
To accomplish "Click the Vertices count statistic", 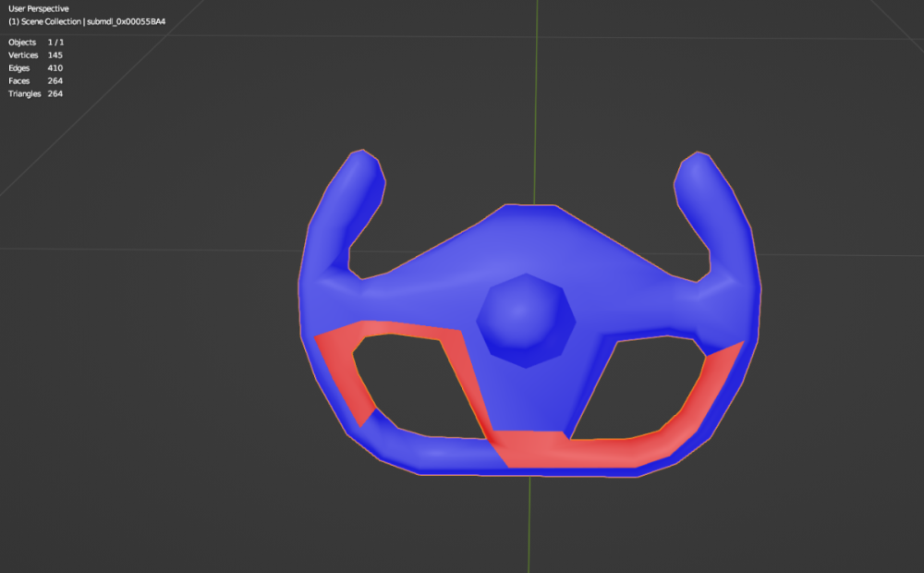I will coord(35,55).
